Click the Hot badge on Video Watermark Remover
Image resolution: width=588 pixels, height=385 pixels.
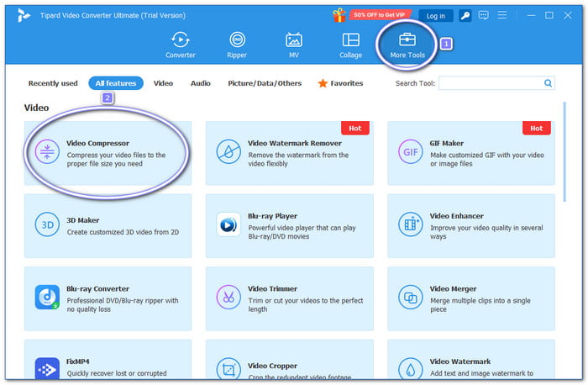click(354, 129)
